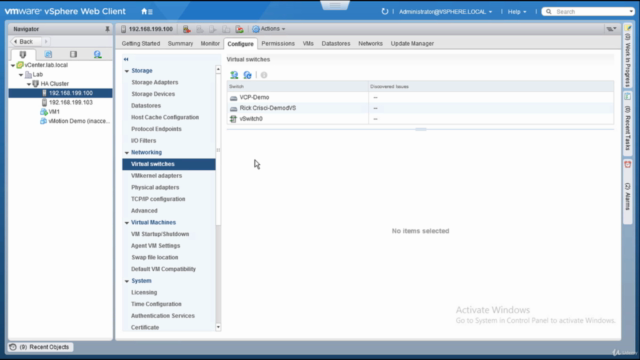Click the first host action icon beside 192.168.199.100
Viewport: 640px width, 360px height.
pyautogui.click(x=187, y=29)
